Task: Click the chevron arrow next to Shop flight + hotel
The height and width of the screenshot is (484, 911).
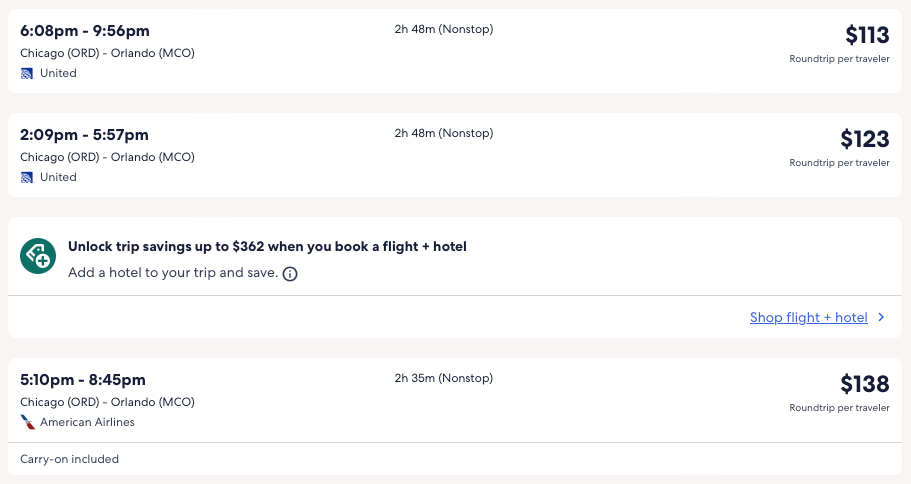Action: click(881, 318)
